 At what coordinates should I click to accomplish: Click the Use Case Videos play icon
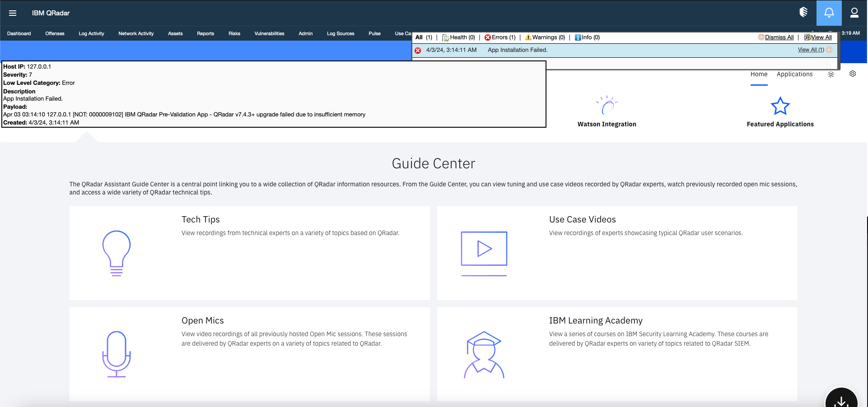tap(484, 248)
